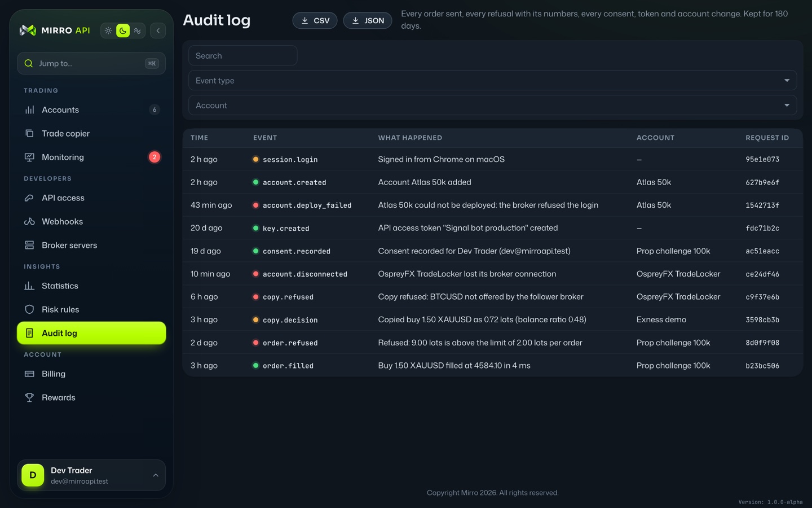Select the wave theme icon
The height and width of the screenshot is (508, 812).
pyautogui.click(x=137, y=30)
